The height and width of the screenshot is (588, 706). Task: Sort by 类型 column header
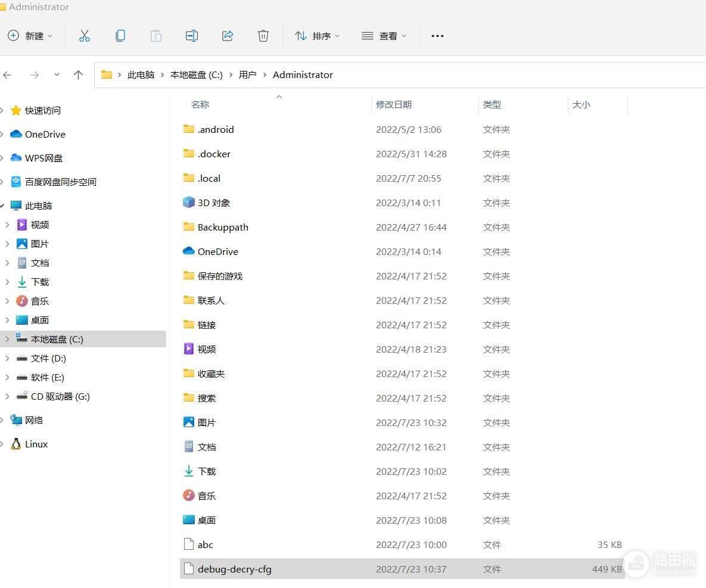(x=492, y=104)
